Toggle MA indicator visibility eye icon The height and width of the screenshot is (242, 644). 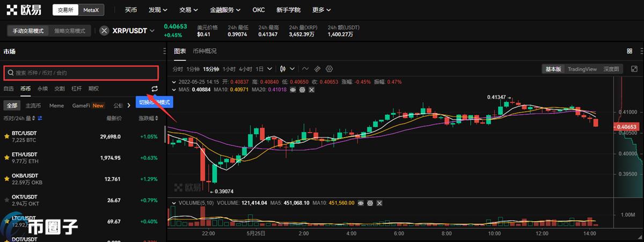tap(293, 89)
